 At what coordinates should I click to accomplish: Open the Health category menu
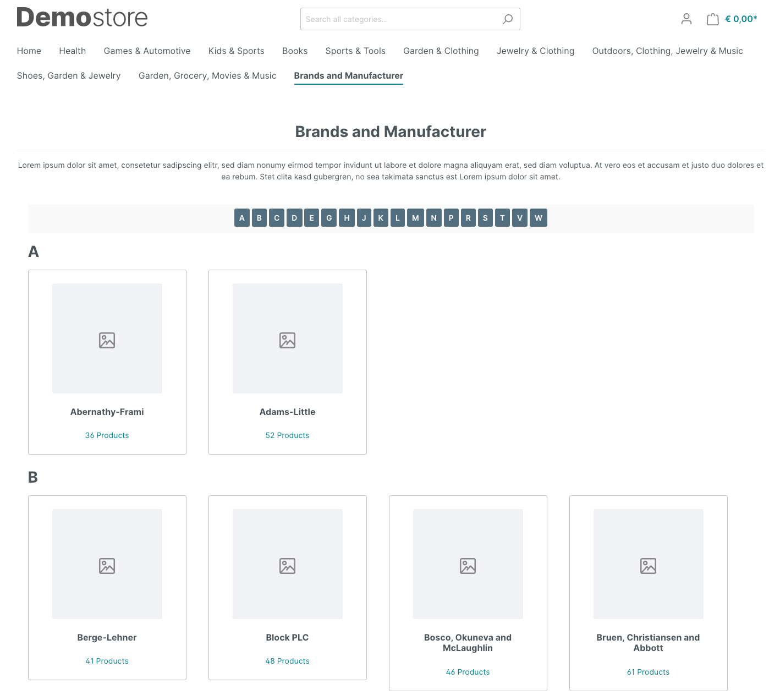(x=72, y=51)
